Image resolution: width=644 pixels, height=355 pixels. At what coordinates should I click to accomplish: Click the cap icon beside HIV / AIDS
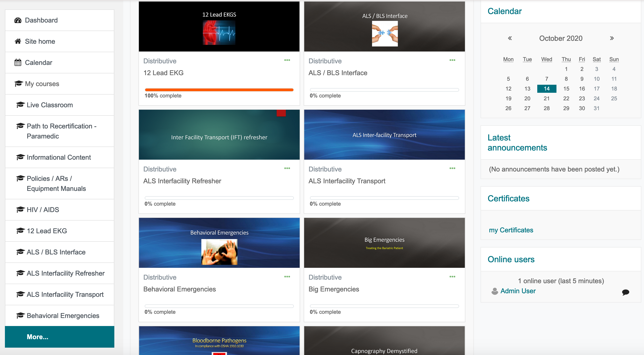click(x=20, y=209)
